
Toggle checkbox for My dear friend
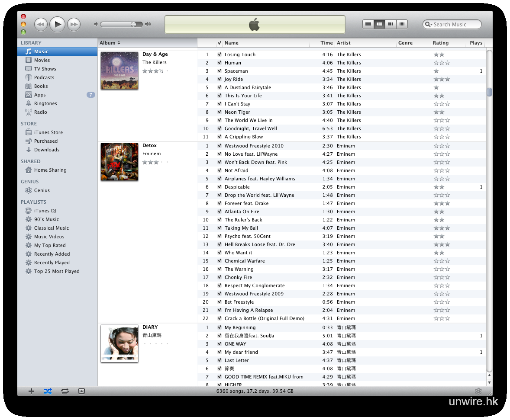pos(219,352)
